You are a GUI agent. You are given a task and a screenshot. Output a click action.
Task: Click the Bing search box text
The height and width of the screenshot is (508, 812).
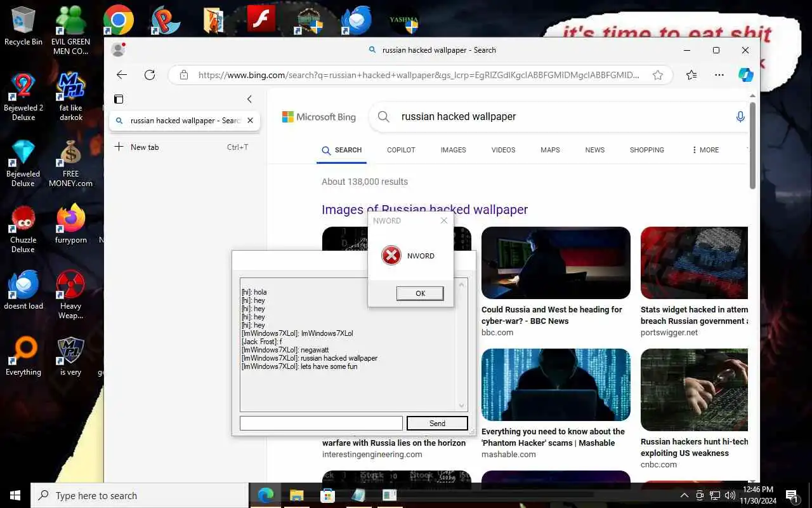458,117
